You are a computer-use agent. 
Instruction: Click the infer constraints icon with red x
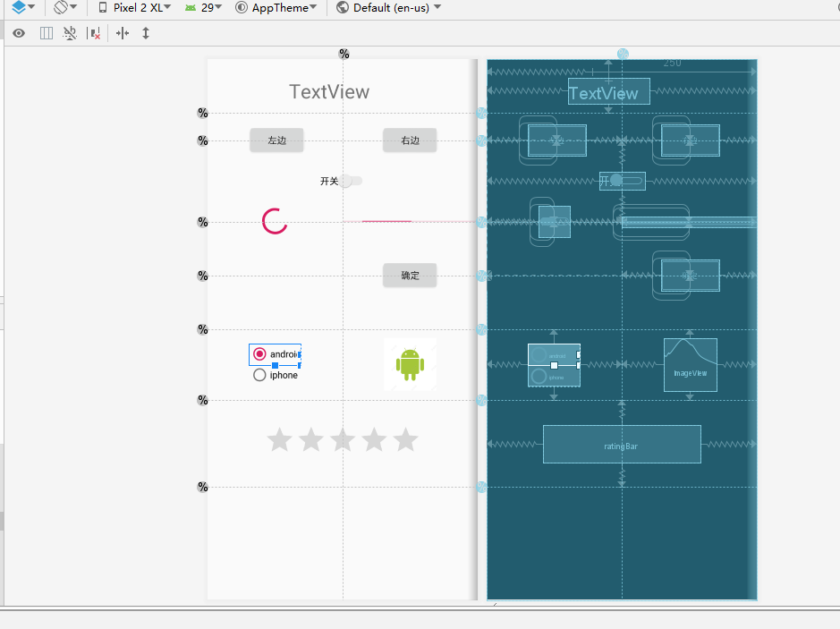[94, 33]
